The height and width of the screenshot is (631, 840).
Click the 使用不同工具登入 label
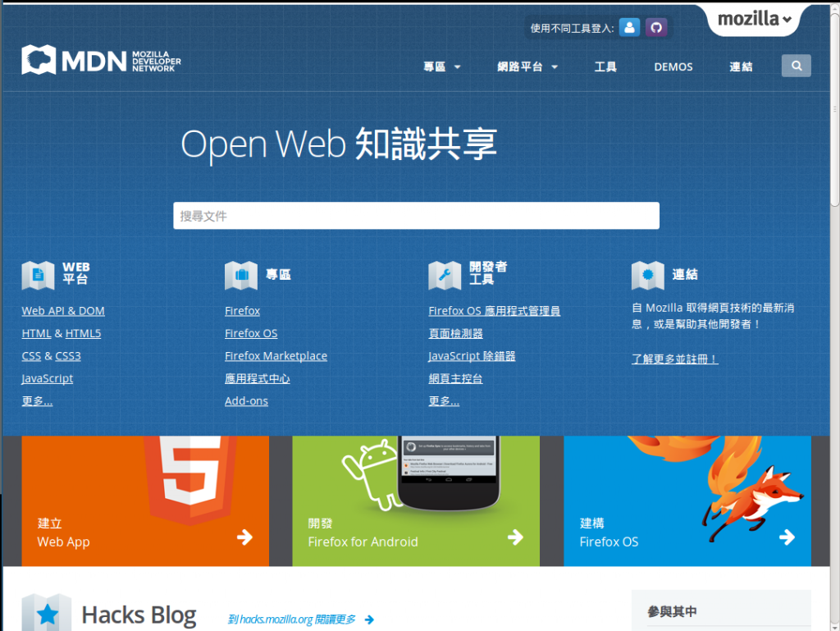pyautogui.click(x=572, y=28)
